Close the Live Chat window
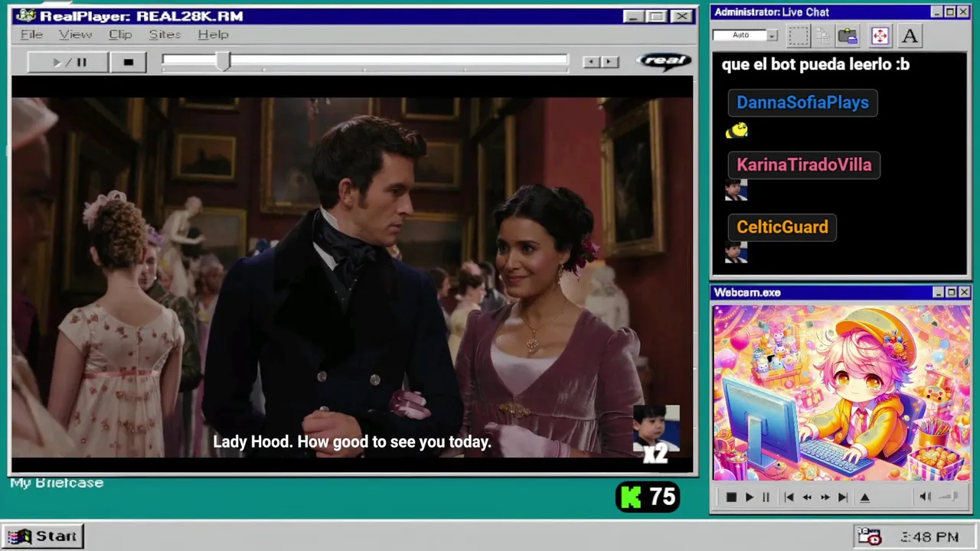The width and height of the screenshot is (980, 551). 964,12
